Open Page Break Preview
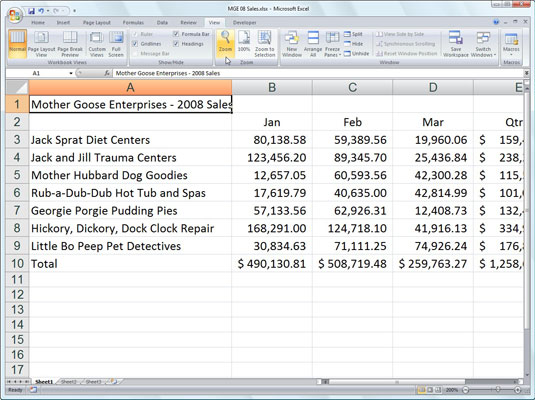The image size is (535, 400). (x=70, y=44)
